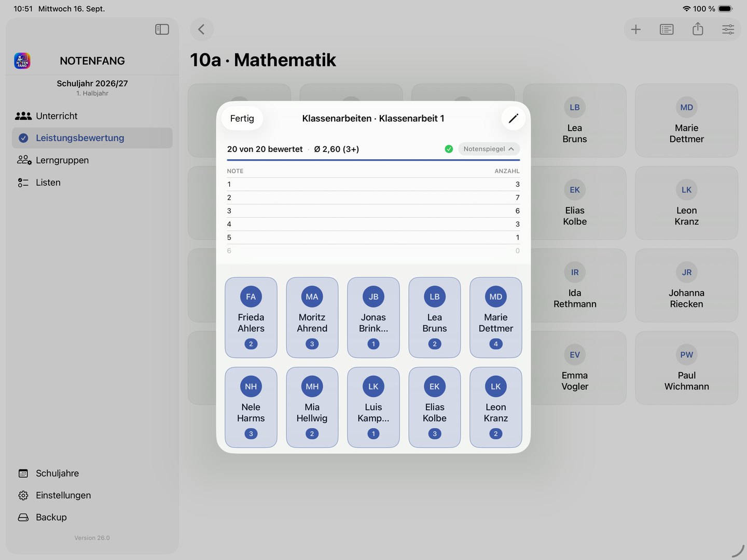This screenshot has height=560, width=747.
Task: Go back with the chevron button
Action: 202,30
